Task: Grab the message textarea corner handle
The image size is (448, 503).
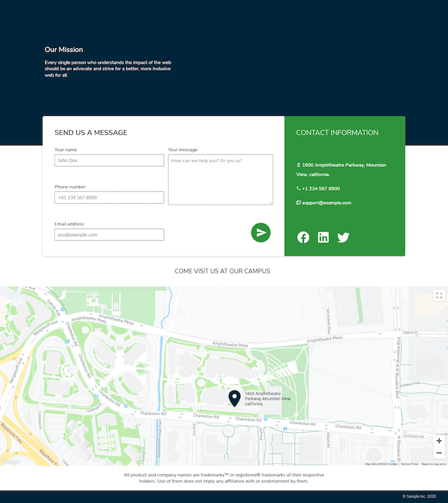Action: (271, 203)
